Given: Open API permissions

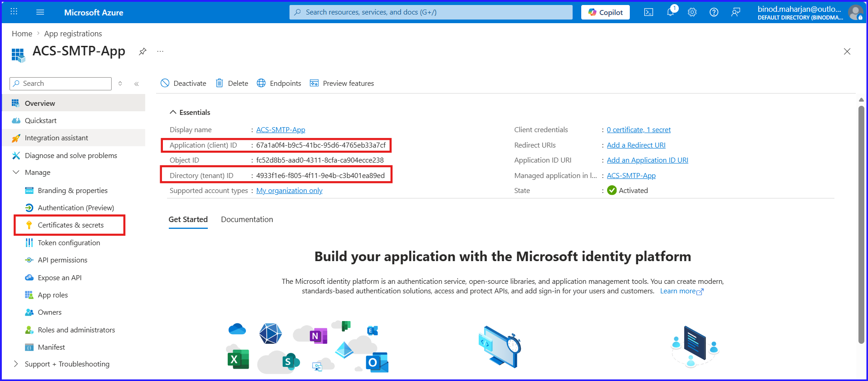Looking at the screenshot, I should [63, 260].
